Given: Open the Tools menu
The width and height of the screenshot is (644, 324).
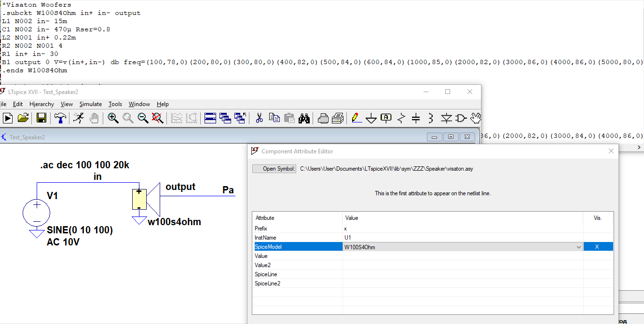Looking at the screenshot, I should tap(115, 104).
